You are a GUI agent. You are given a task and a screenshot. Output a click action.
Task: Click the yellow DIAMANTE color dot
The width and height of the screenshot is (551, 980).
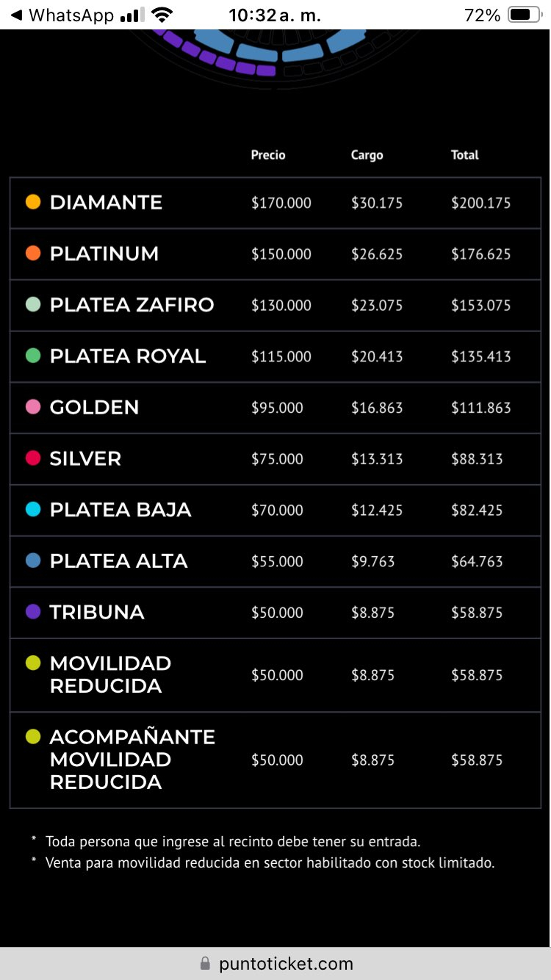[33, 202]
